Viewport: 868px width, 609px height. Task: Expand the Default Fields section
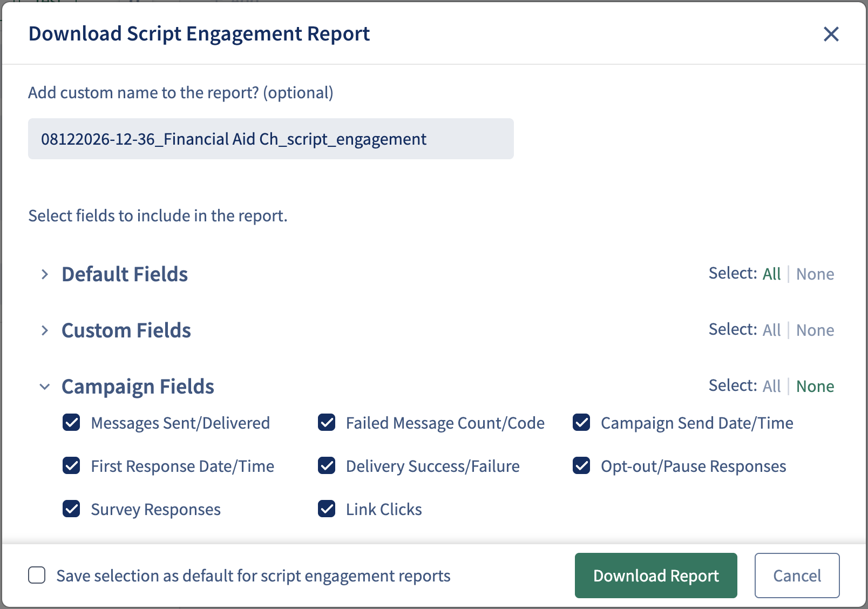[45, 274]
